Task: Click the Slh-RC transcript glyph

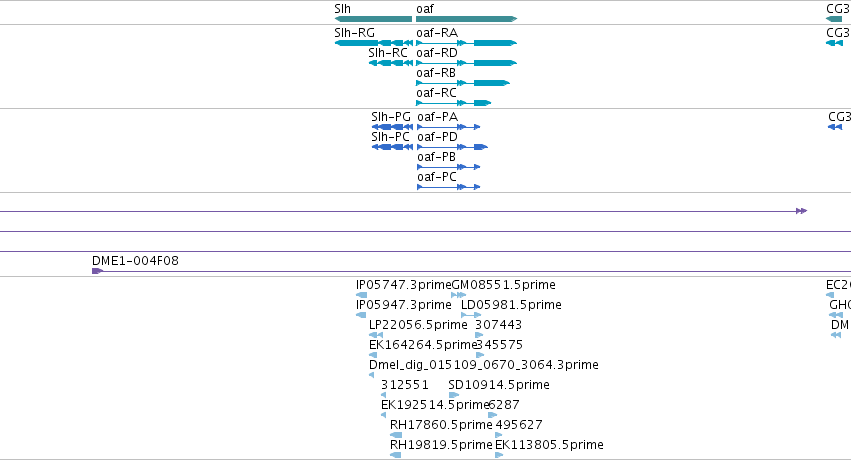Action: [391, 63]
